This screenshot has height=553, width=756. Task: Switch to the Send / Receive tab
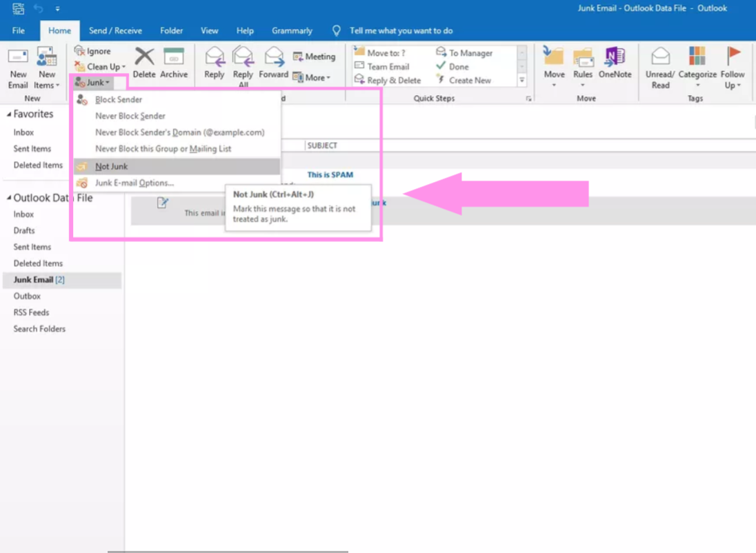tap(115, 30)
